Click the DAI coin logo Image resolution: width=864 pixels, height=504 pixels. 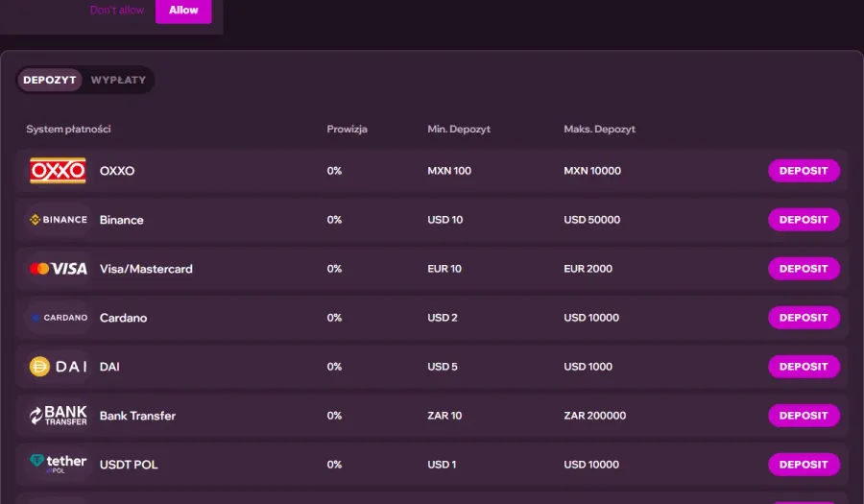click(x=58, y=367)
